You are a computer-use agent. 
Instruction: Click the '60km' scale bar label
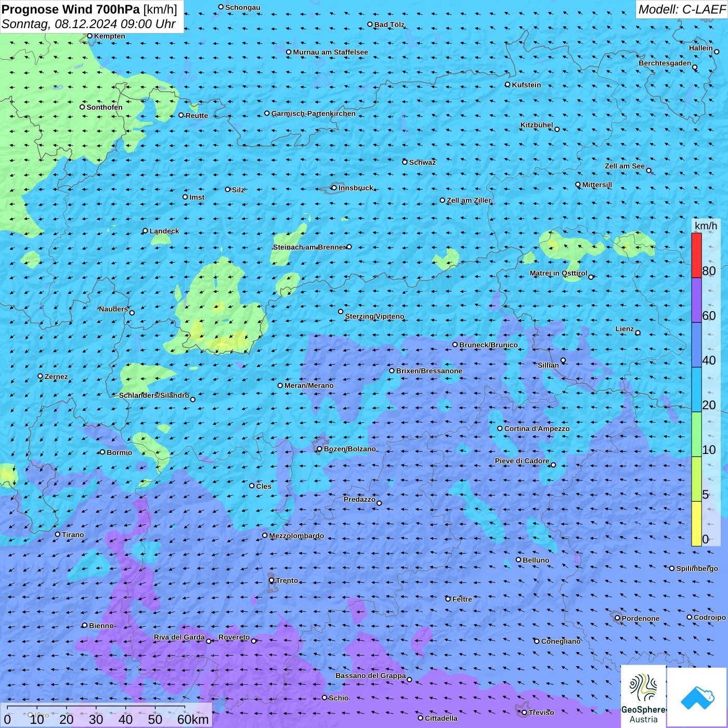tap(193, 720)
